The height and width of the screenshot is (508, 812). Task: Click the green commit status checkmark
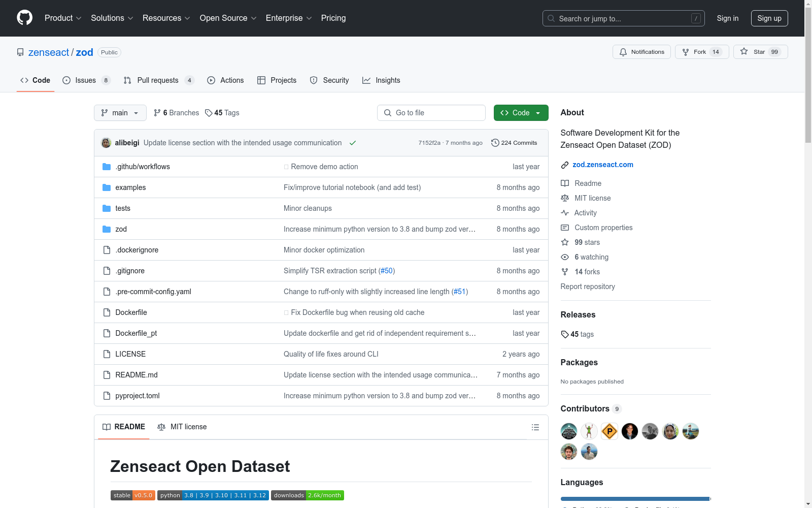point(353,143)
